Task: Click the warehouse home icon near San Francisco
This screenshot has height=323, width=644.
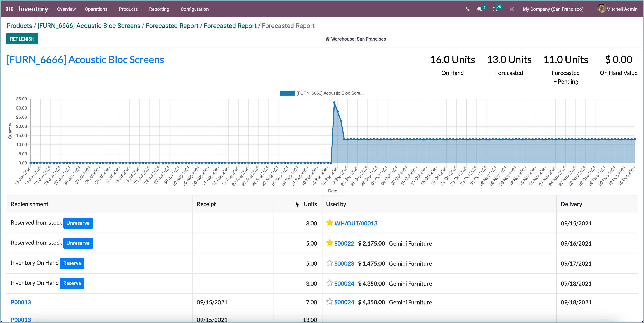Action: point(328,39)
